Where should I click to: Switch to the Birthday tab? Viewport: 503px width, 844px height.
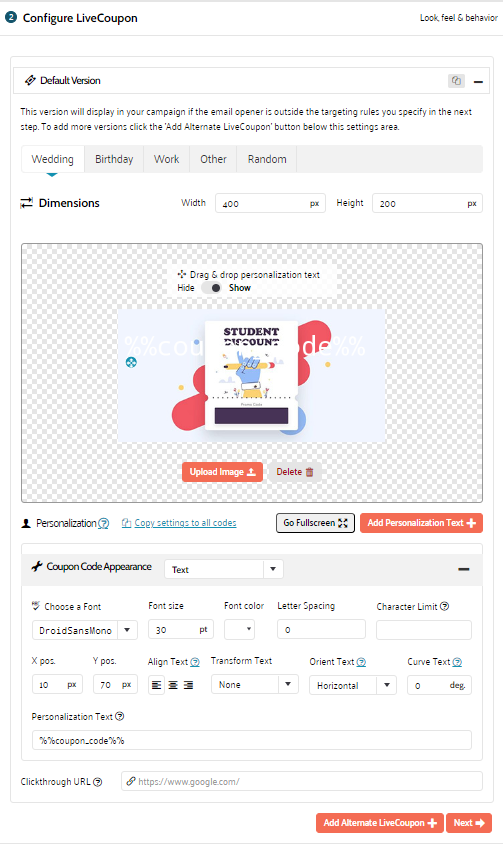click(x=114, y=159)
